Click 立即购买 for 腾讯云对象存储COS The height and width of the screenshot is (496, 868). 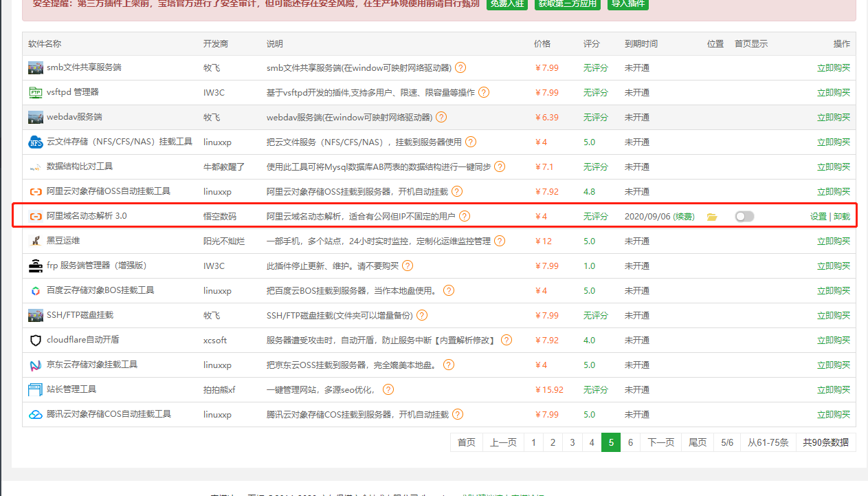pos(834,415)
